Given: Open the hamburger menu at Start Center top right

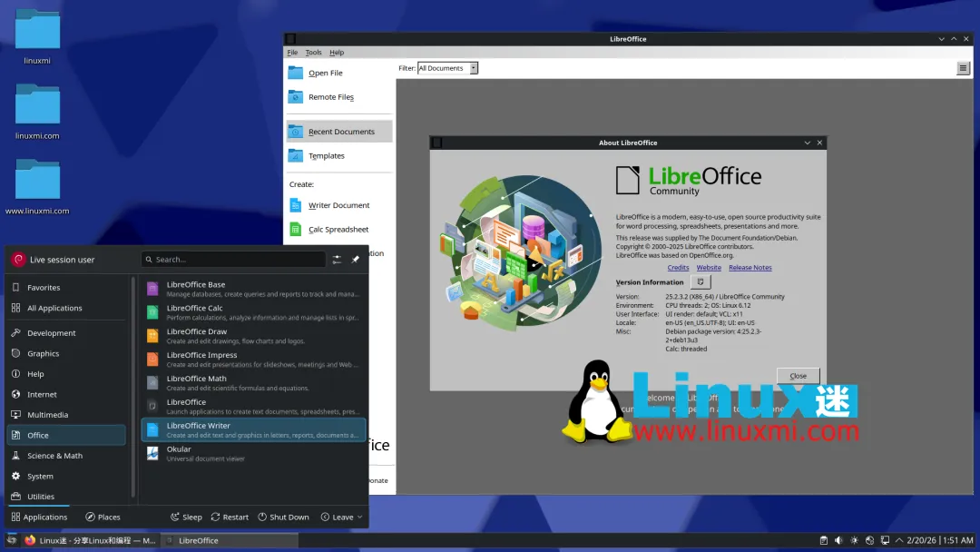Looking at the screenshot, I should pyautogui.click(x=963, y=68).
